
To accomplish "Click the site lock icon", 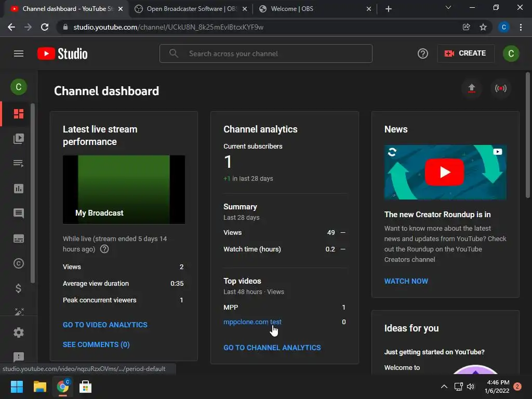I will (65, 27).
